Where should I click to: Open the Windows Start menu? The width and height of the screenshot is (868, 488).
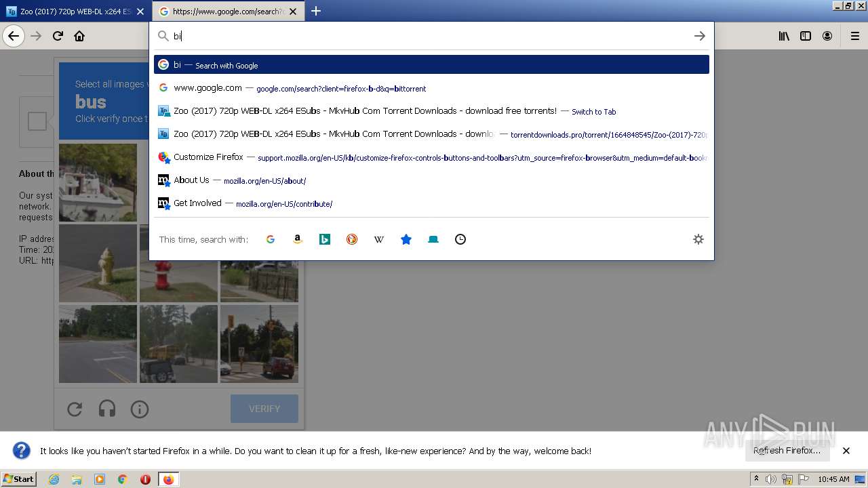(x=19, y=479)
